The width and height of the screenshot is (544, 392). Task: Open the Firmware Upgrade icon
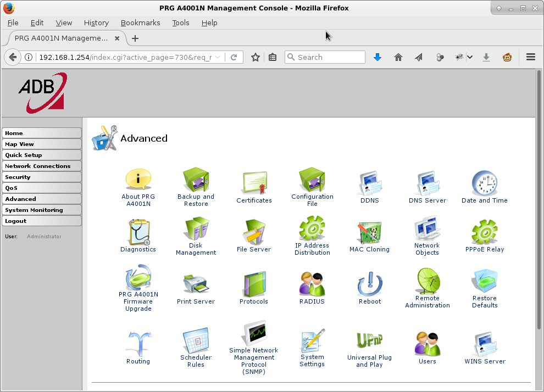tap(138, 277)
